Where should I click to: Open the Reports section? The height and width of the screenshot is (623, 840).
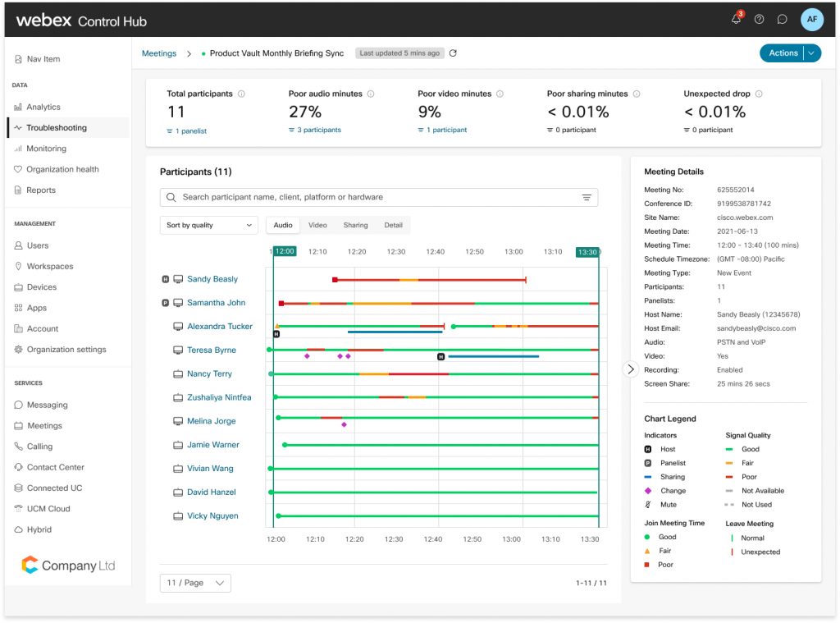(x=39, y=190)
